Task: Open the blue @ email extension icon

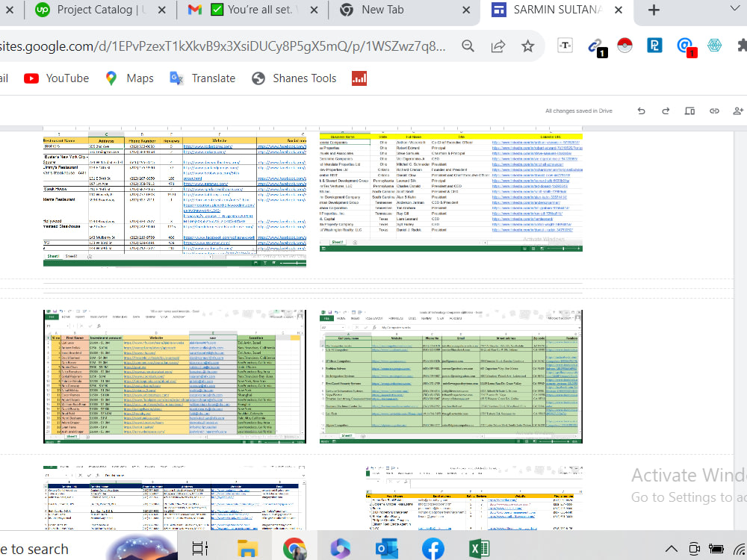Action: pos(686,46)
